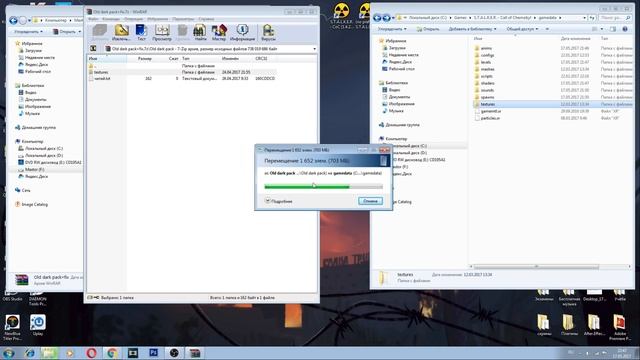Open Share with (Общий доступ) dropdown
Screen dimensions: 640x360
click(x=522, y=29)
